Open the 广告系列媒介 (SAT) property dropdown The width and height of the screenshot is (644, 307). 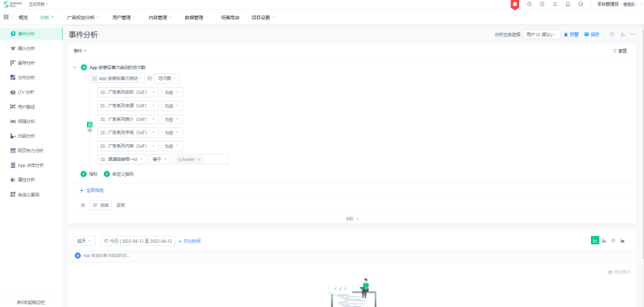[128, 119]
